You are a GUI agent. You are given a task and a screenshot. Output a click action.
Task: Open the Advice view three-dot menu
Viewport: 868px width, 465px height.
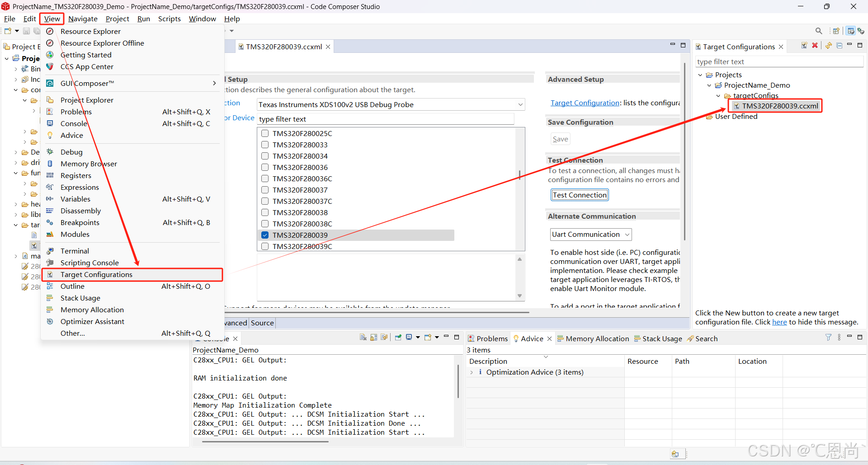(839, 338)
